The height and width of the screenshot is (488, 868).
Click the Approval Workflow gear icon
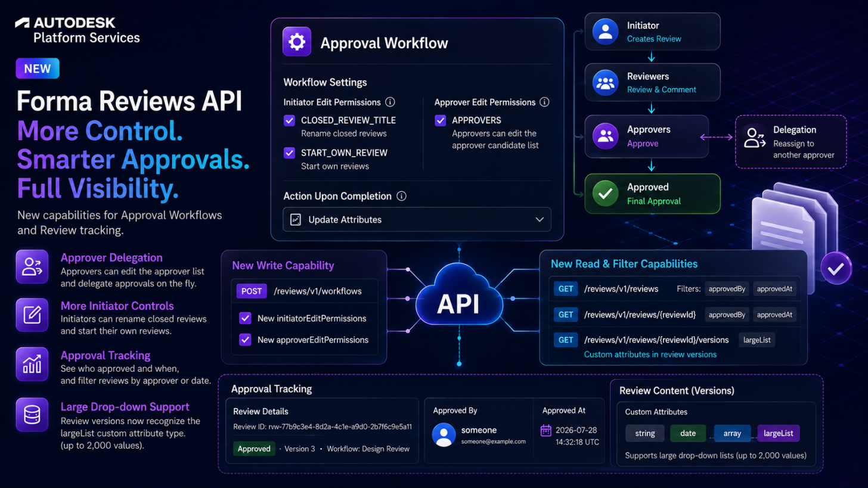click(x=297, y=42)
